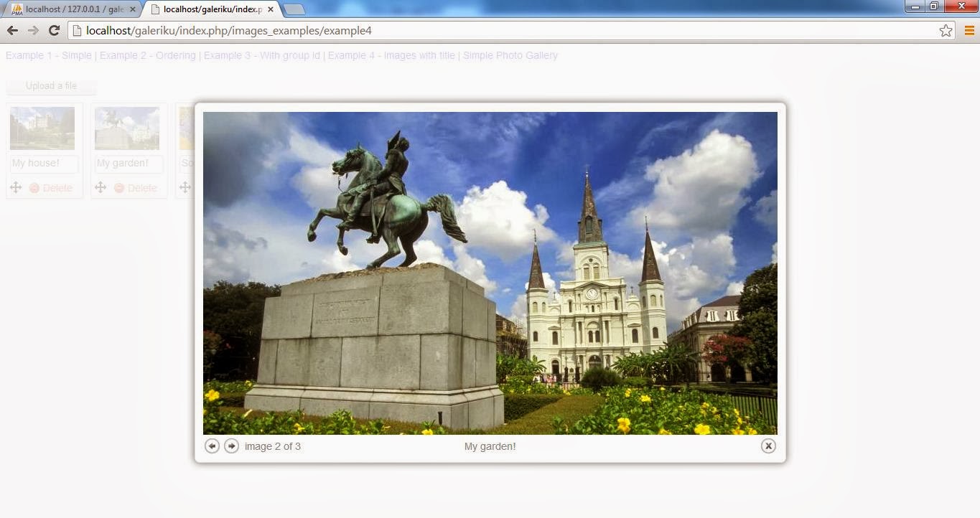Minimize the browser window

coord(914,6)
